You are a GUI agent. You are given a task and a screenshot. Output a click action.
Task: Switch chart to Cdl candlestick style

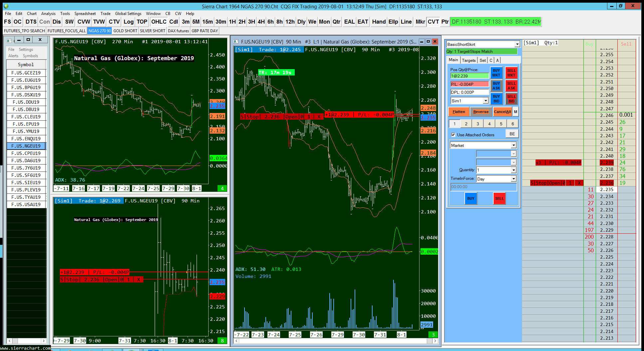tap(174, 22)
